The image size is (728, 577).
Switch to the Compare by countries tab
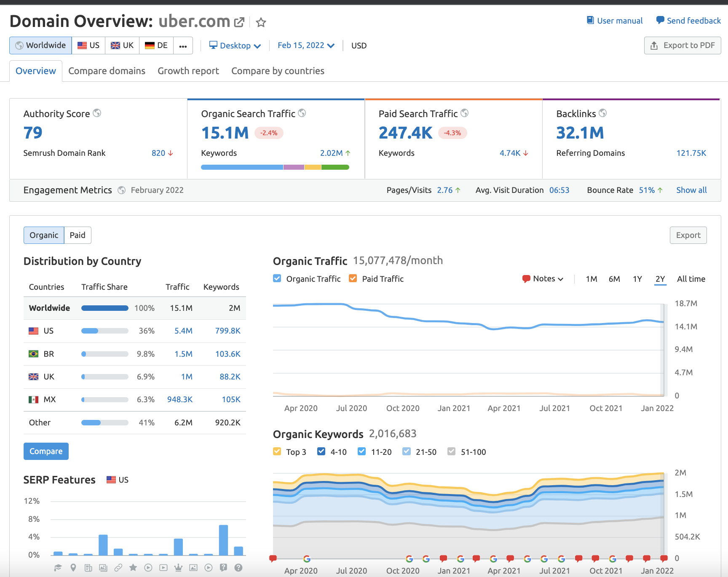coord(278,71)
